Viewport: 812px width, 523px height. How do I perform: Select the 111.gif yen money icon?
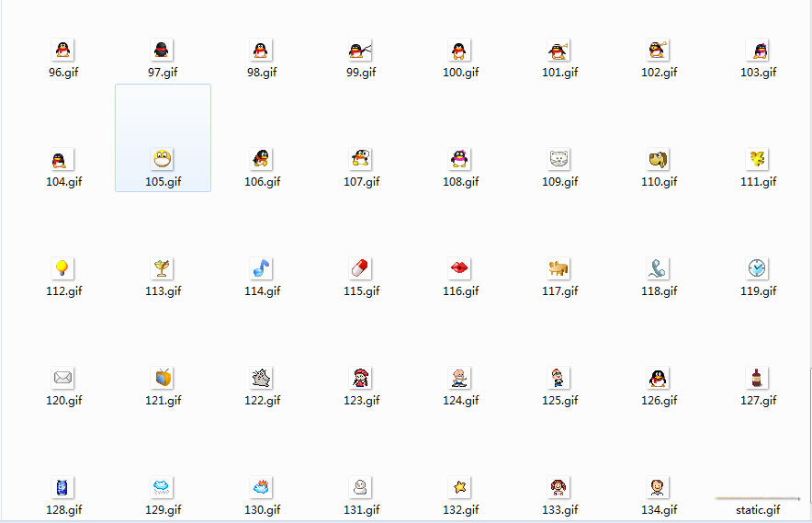point(757,159)
